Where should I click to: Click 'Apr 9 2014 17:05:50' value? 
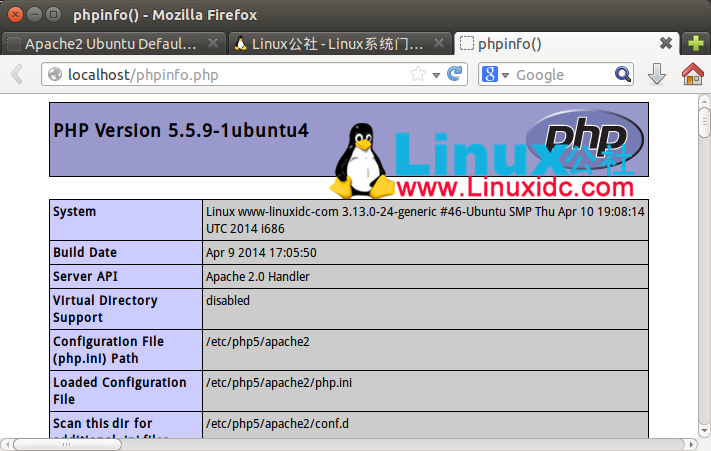coord(261,252)
